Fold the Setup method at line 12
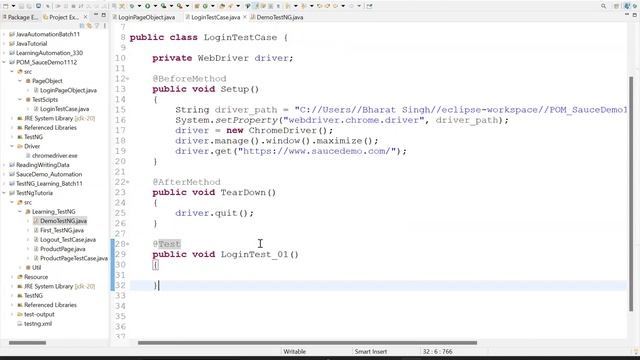Screen dimensions: 640x360 [128, 78]
